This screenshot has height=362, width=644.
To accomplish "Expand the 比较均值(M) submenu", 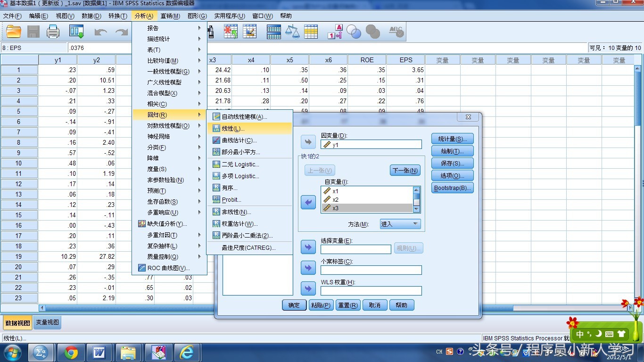I will coord(169,60).
